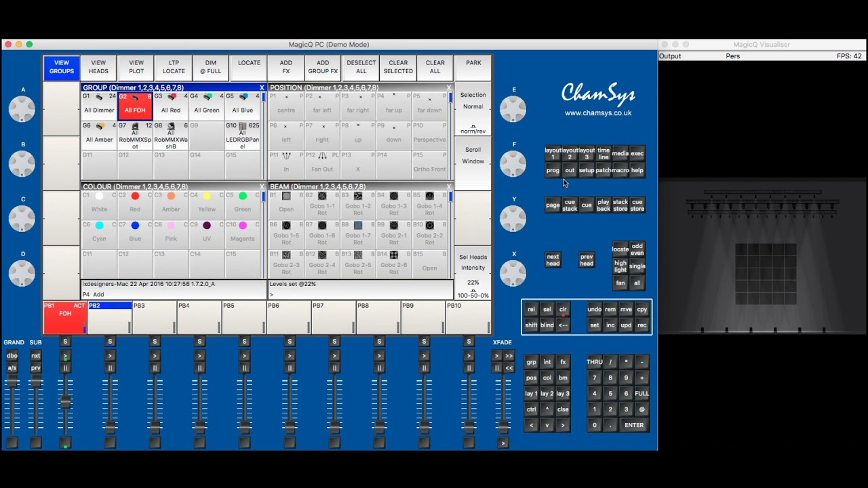Toggle the odd even key

pos(637,249)
